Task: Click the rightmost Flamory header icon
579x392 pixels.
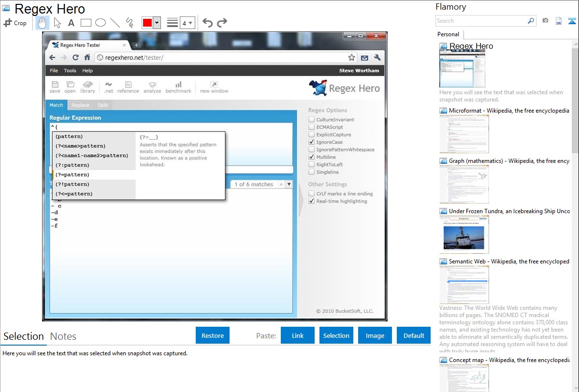Action: click(572, 21)
